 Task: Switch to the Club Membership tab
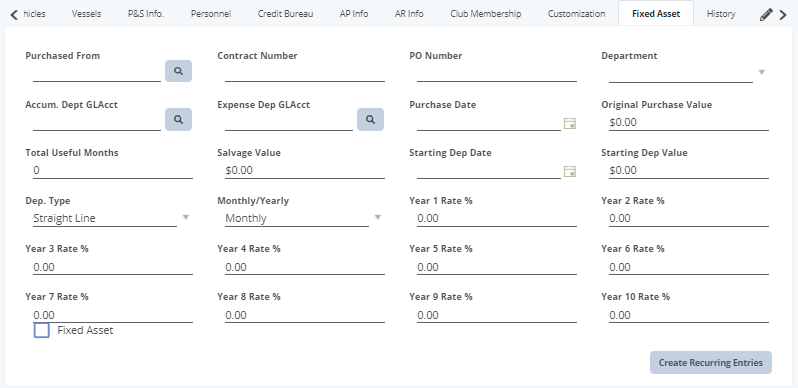(x=486, y=14)
